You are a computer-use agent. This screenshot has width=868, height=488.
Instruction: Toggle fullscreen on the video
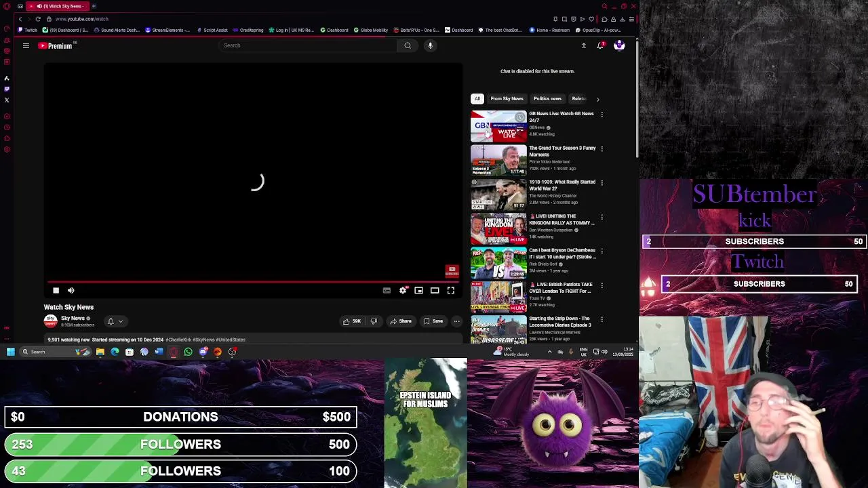click(x=450, y=290)
